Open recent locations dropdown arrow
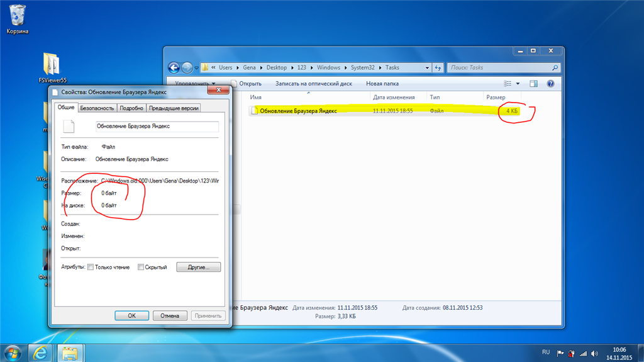644x362 pixels. [196, 68]
